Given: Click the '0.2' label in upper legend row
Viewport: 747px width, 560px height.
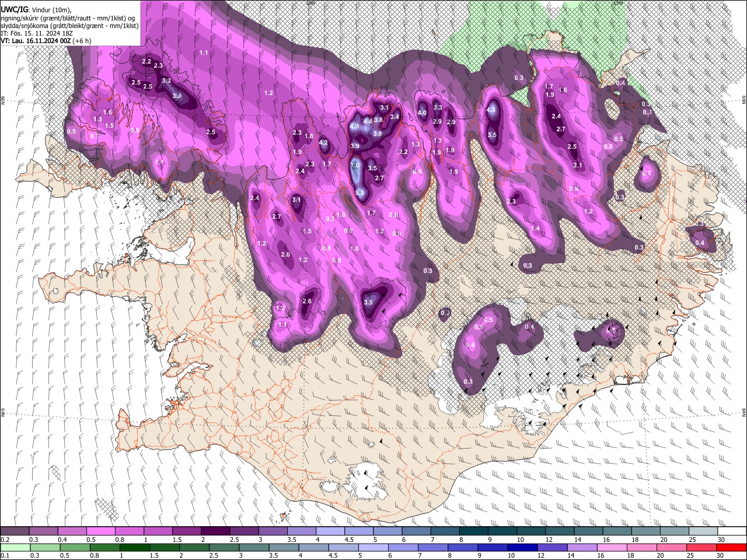Looking at the screenshot, I should [x=5, y=540].
